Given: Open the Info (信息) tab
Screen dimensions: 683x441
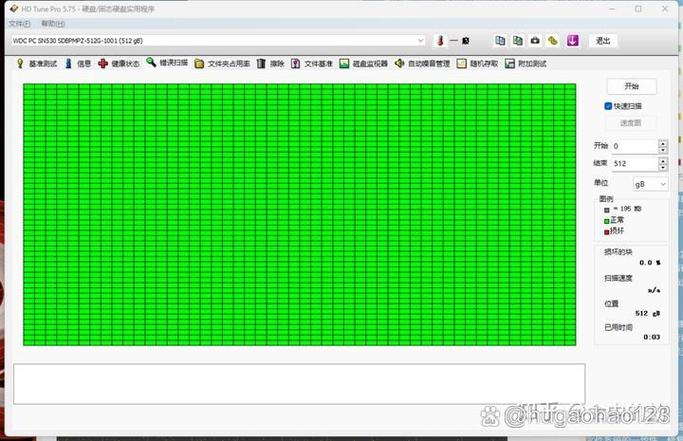Looking at the screenshot, I should click(x=78, y=64).
